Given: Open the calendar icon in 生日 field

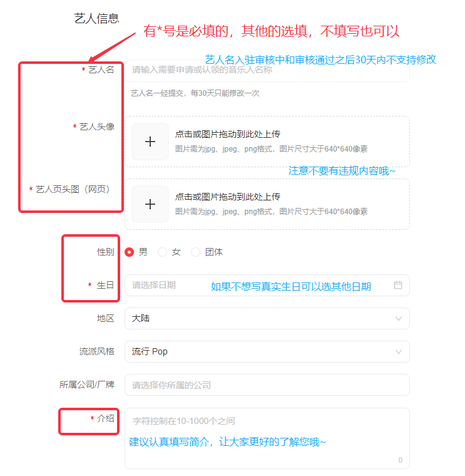Looking at the screenshot, I should [398, 285].
